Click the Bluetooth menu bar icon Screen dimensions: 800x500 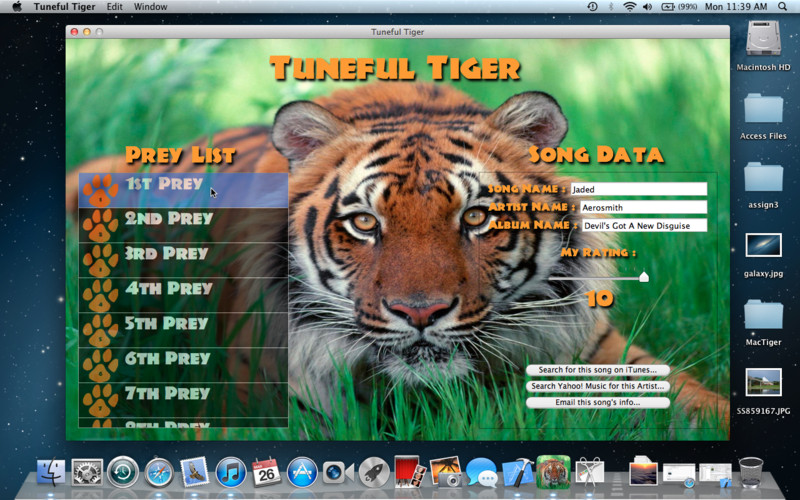(611, 7)
